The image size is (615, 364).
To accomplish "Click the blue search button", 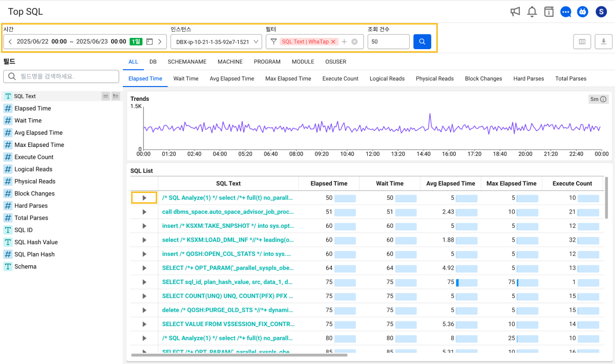I will tap(422, 41).
